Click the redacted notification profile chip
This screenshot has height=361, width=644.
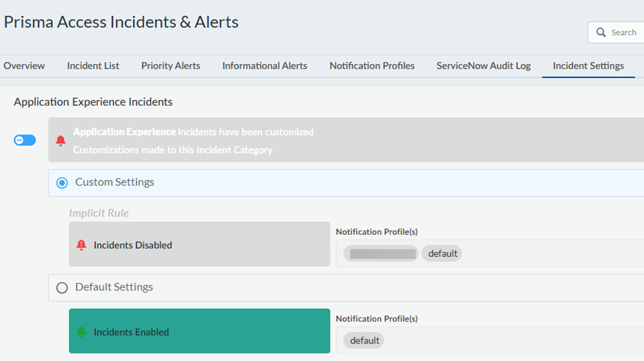click(x=381, y=254)
